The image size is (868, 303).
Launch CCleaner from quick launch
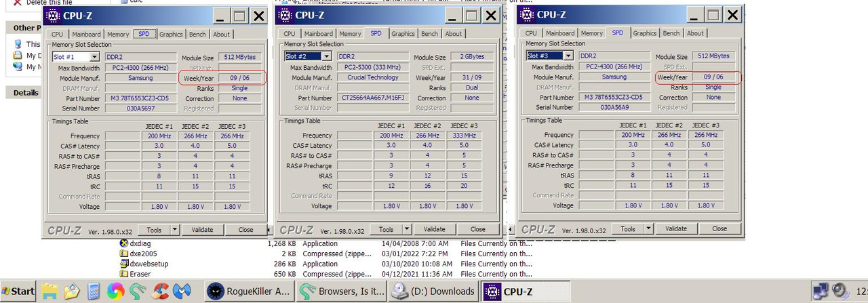[160, 291]
